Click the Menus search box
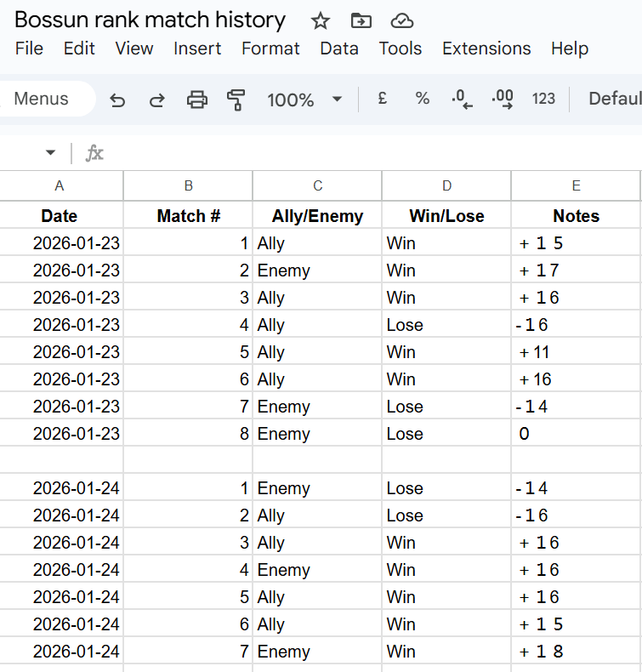 pyautogui.click(x=47, y=99)
